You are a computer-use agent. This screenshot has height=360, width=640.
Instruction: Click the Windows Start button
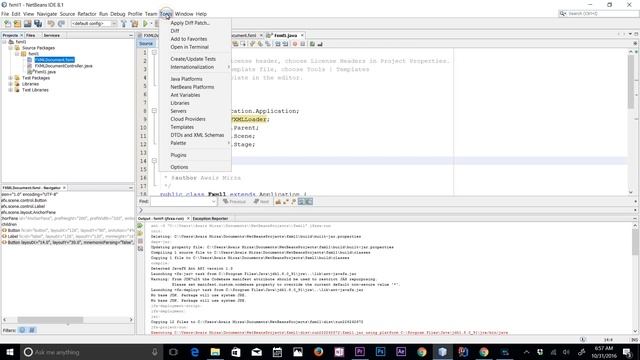(x=10, y=352)
